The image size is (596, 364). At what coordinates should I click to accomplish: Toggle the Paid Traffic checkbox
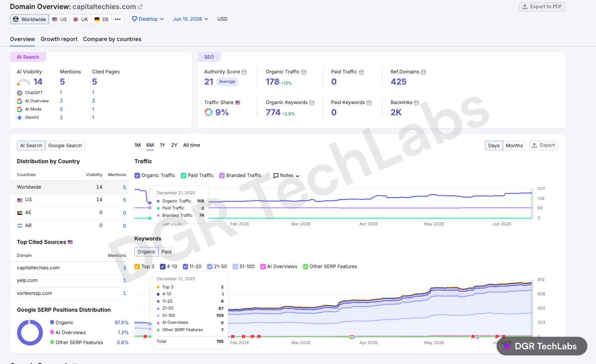183,175
